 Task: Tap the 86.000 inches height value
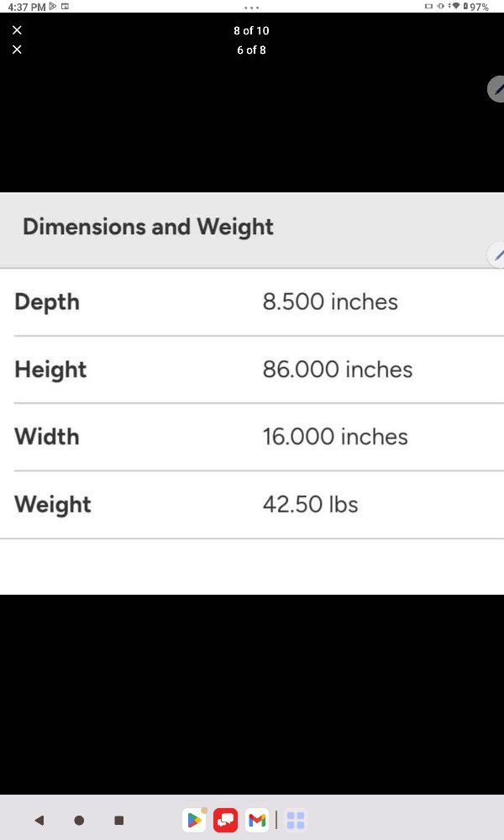(337, 370)
